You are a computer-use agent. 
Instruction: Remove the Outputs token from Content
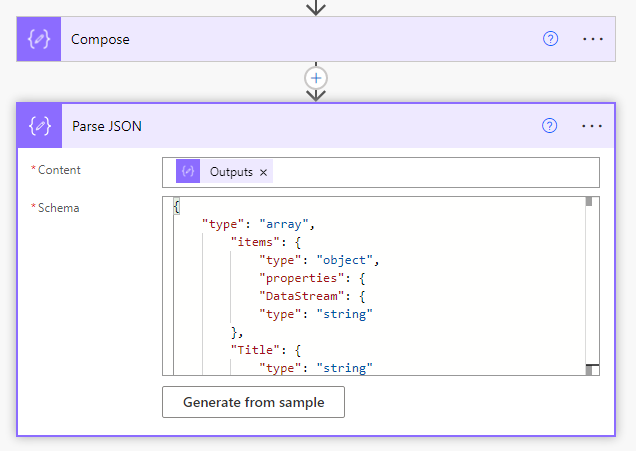click(264, 173)
